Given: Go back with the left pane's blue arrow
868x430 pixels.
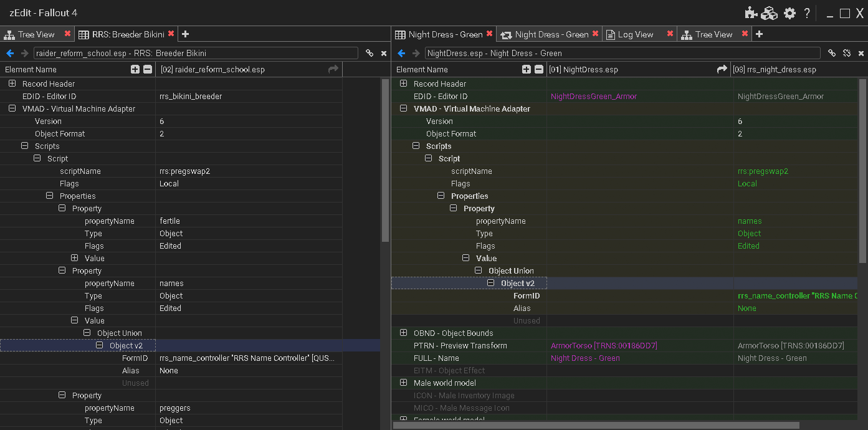Looking at the screenshot, I should pyautogui.click(x=10, y=54).
